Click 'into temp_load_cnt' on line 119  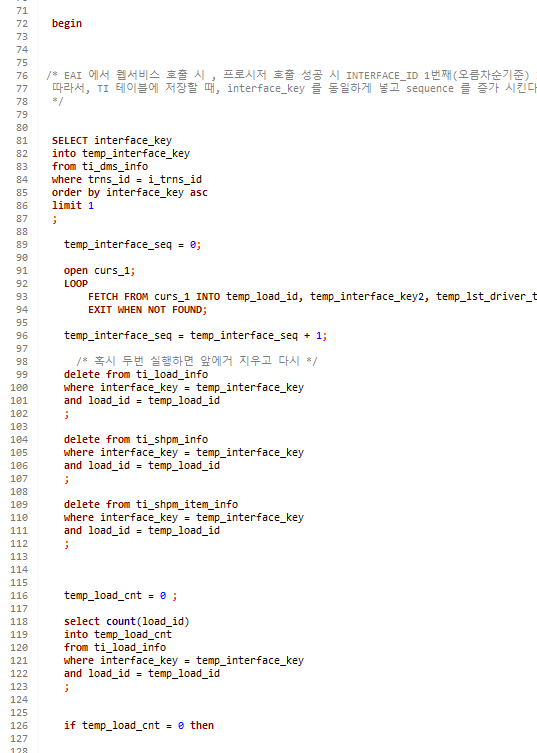click(118, 635)
